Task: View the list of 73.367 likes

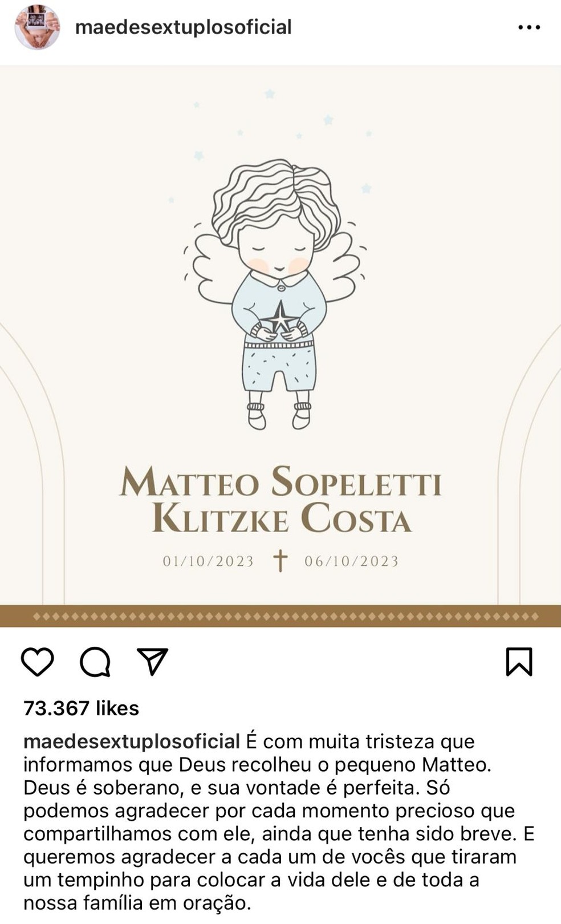Action: (x=81, y=708)
